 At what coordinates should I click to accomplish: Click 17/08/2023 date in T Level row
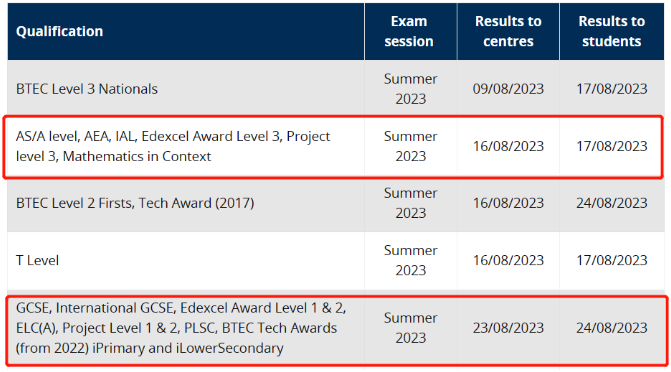[612, 260]
